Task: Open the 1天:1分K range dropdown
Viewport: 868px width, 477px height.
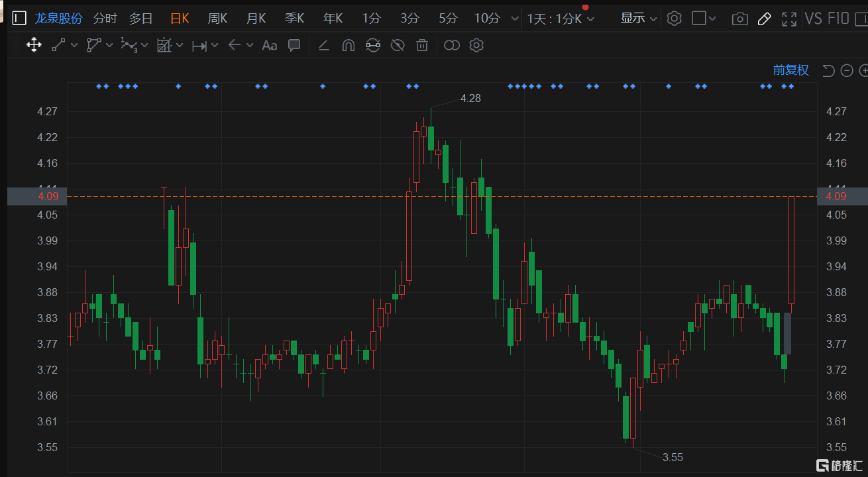Action: (x=561, y=19)
